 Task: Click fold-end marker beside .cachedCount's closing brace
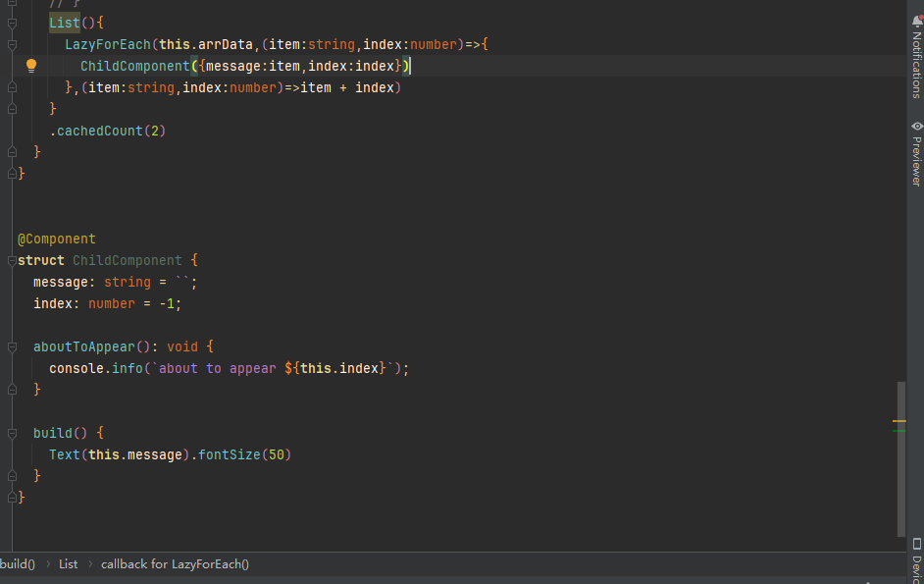[x=12, y=152]
